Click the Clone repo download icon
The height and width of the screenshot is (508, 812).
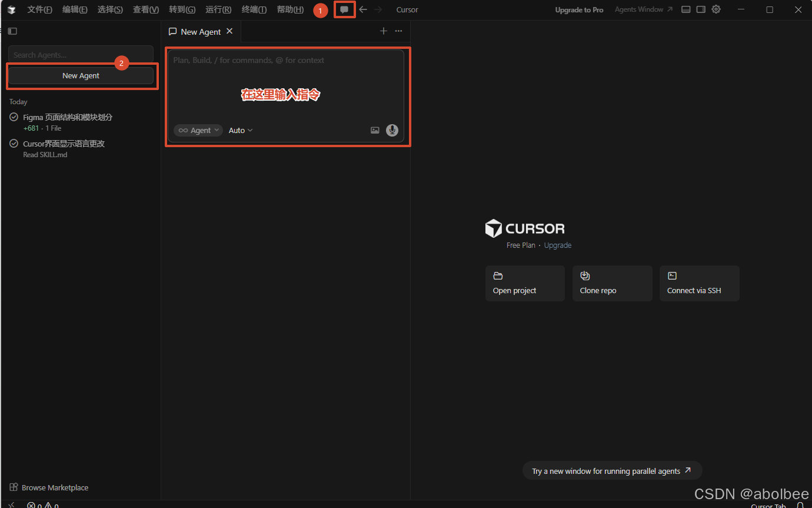585,275
